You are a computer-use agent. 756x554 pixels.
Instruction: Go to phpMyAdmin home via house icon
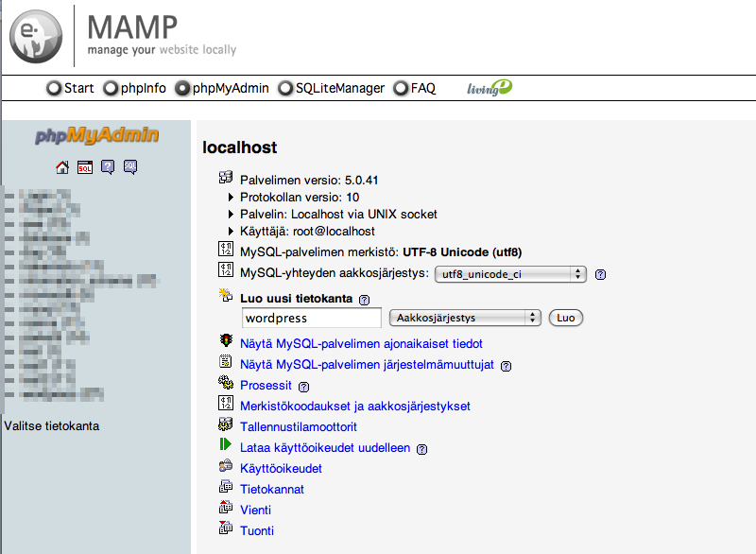click(x=62, y=167)
